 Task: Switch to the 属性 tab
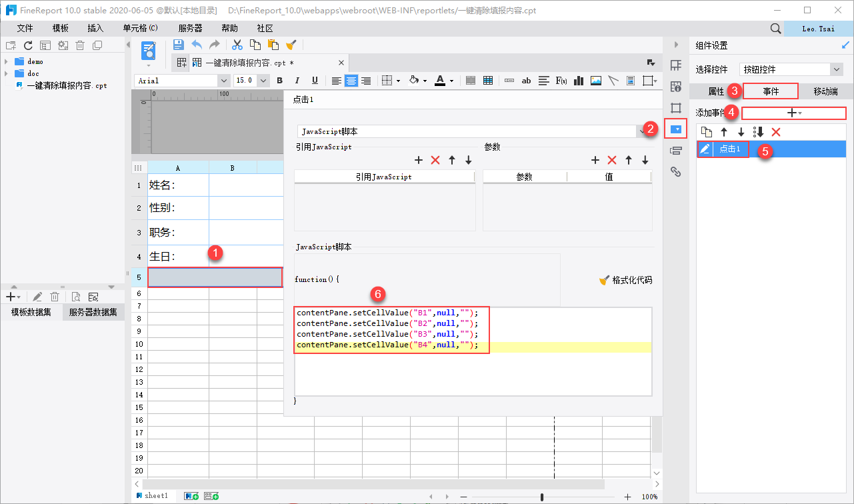716,91
